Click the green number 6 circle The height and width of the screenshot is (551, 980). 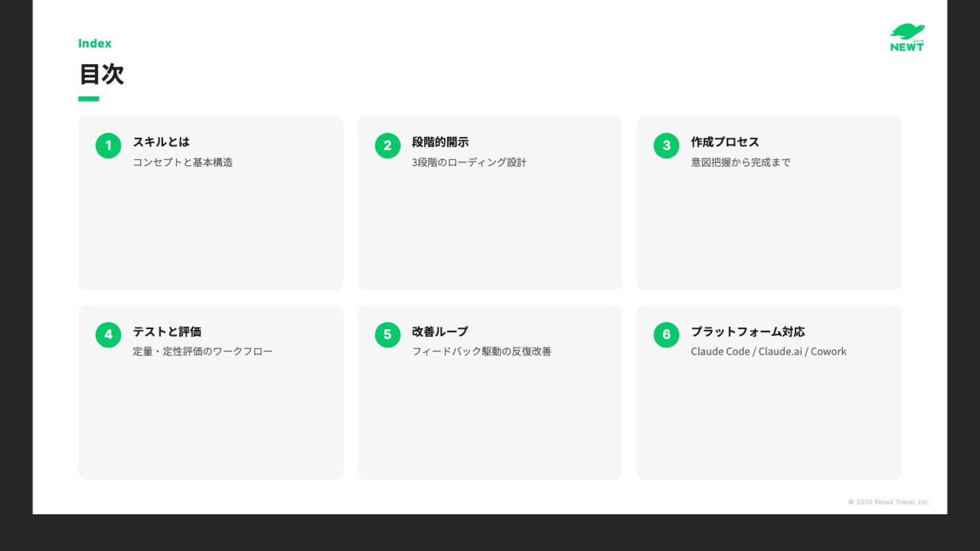[x=666, y=335]
